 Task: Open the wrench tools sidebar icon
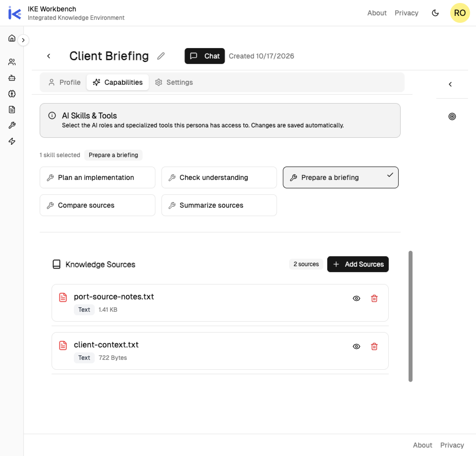(x=12, y=125)
